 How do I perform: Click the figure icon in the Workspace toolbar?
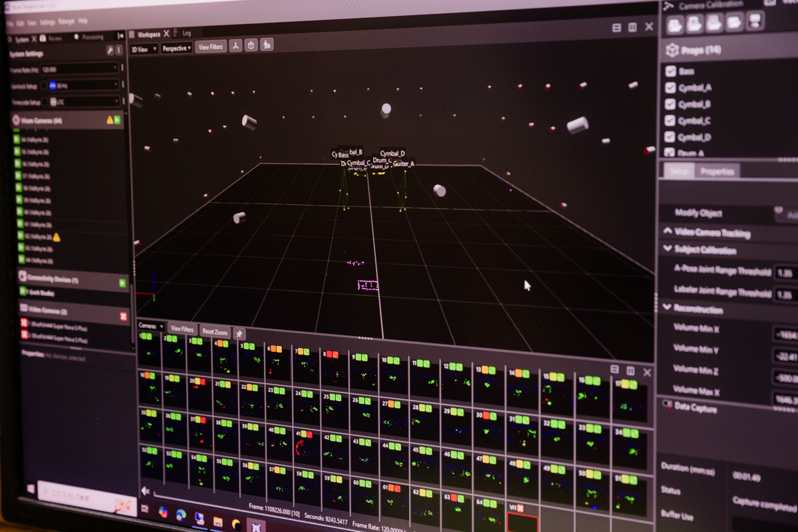click(x=266, y=45)
